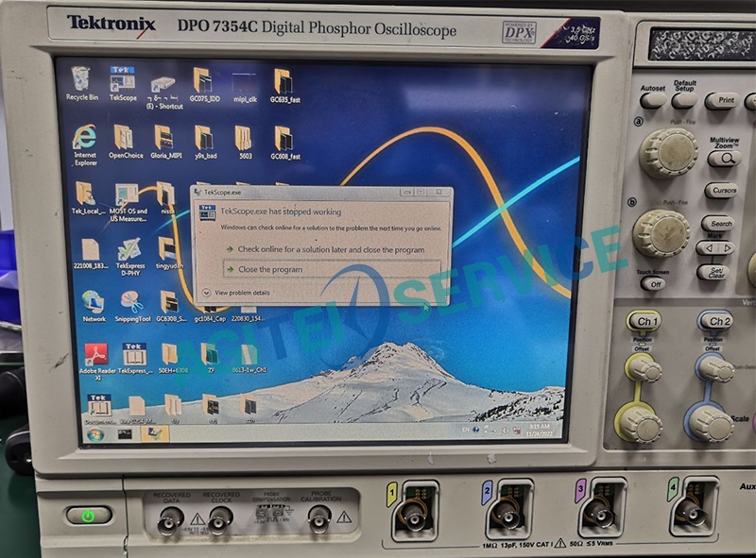Open the tingyudan folder
The width and height of the screenshot is (756, 558).
coord(169,253)
